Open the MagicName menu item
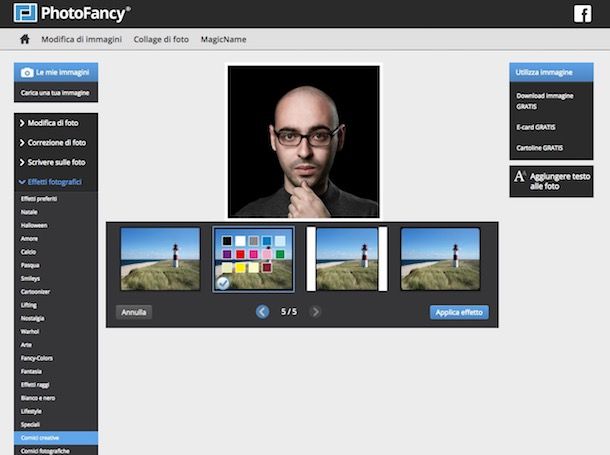This screenshot has width=610, height=455. [223, 39]
